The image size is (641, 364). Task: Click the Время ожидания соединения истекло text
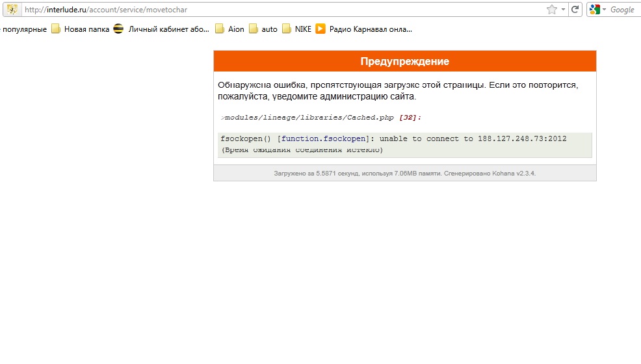pyautogui.click(x=302, y=150)
